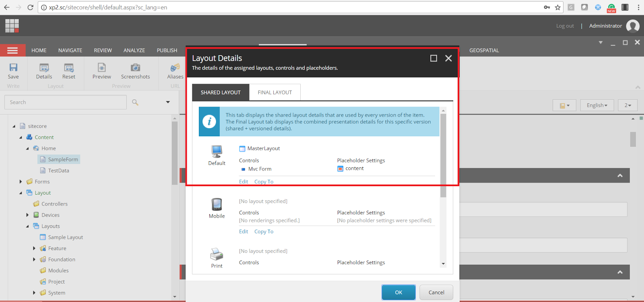Click Copy To for the Default device

point(264,182)
